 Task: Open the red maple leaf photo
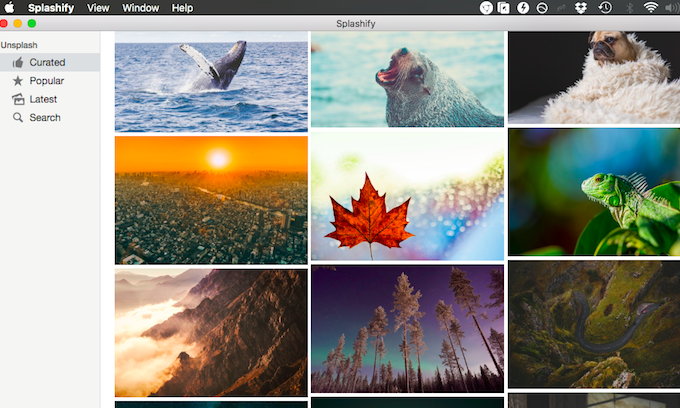click(x=407, y=197)
